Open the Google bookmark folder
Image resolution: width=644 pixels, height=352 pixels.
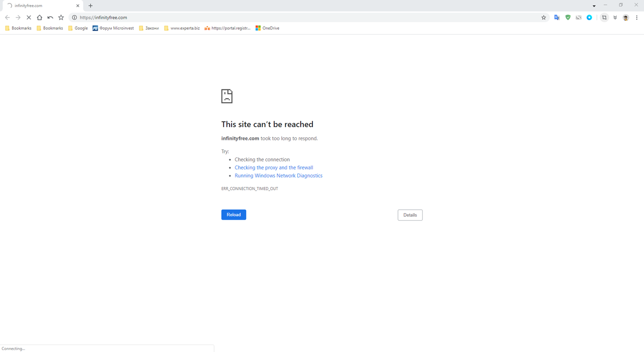click(78, 28)
